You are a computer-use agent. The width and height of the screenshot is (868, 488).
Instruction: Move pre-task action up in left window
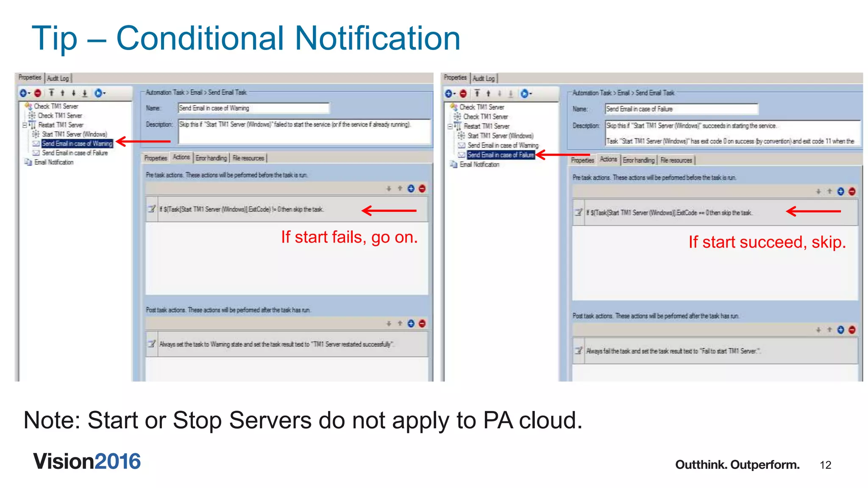tap(400, 189)
